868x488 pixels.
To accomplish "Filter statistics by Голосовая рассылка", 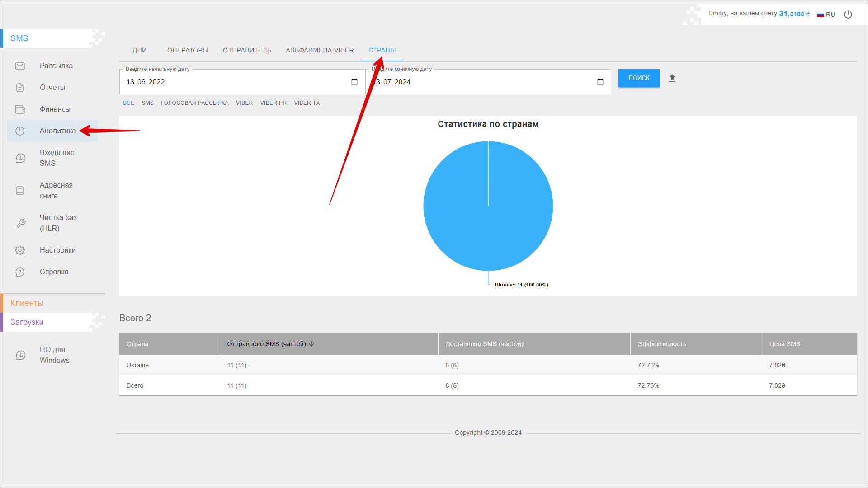I will point(194,103).
